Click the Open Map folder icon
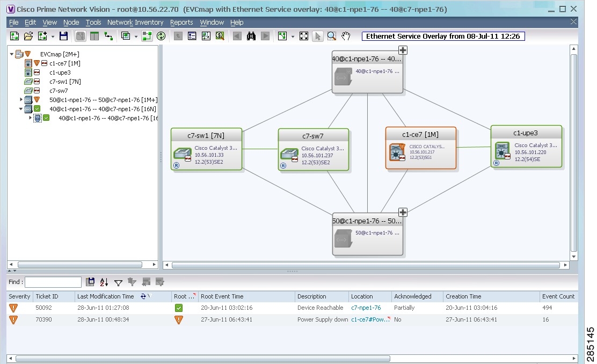Image resolution: width=597 pixels, height=364 pixels. [28, 36]
